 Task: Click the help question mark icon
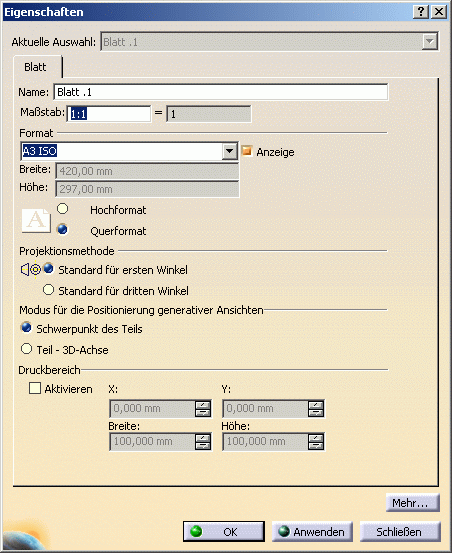tap(421, 12)
